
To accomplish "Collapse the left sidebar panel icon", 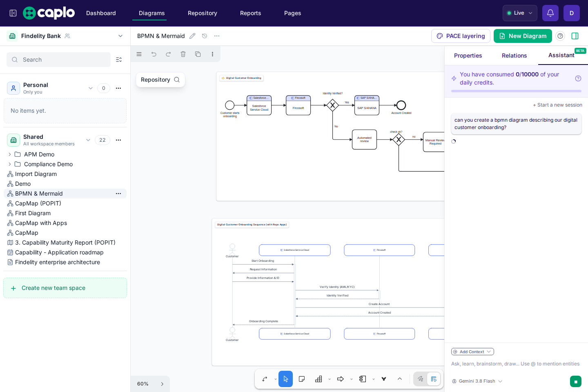I will [13, 13].
